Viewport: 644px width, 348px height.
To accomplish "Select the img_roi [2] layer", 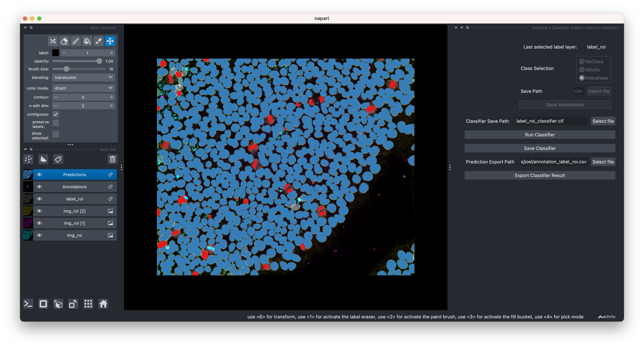I will point(74,211).
